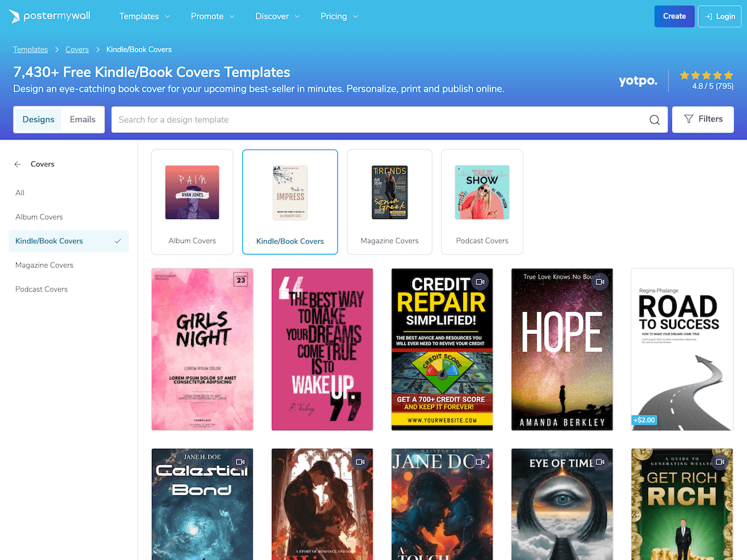Click the back arrow beside Covers
Viewport: 747px width, 560px height.
tap(17, 164)
